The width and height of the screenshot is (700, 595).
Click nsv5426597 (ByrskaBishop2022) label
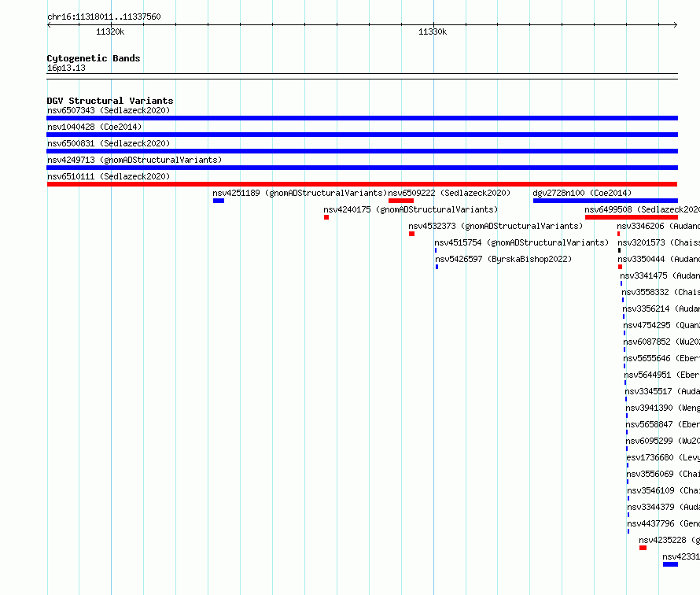[x=503, y=259]
